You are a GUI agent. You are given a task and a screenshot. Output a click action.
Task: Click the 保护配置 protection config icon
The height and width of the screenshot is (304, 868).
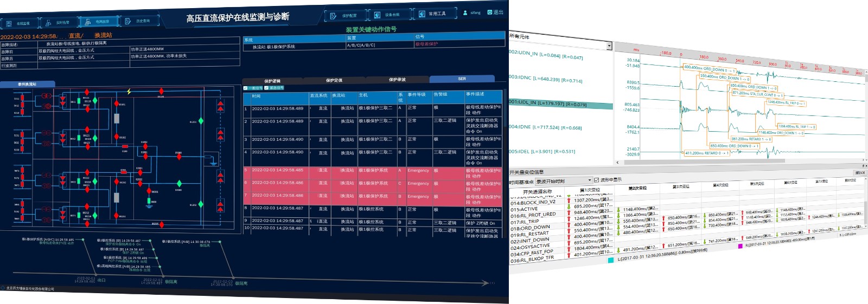click(x=334, y=16)
